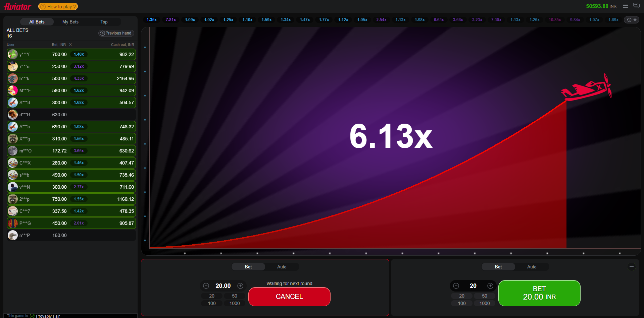Viewport: 644px width, 318px height.
Task: Click h***k cash out 2164.96
Action: click(x=125, y=78)
